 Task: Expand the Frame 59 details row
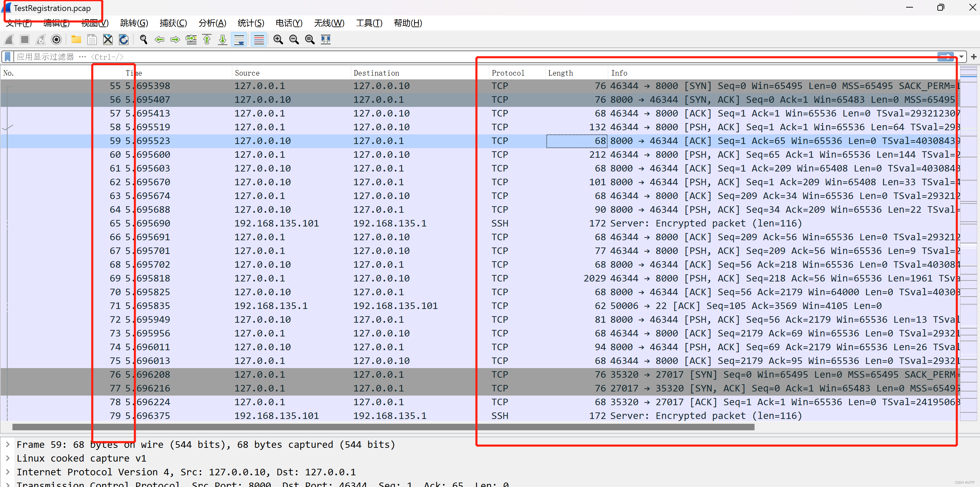point(8,444)
